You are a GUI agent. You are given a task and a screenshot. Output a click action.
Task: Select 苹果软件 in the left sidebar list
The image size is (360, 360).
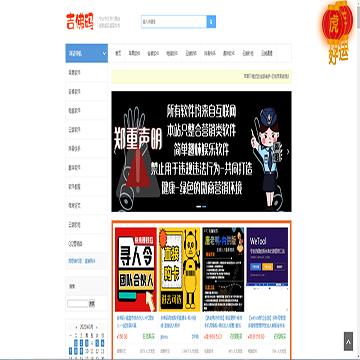click(x=86, y=72)
